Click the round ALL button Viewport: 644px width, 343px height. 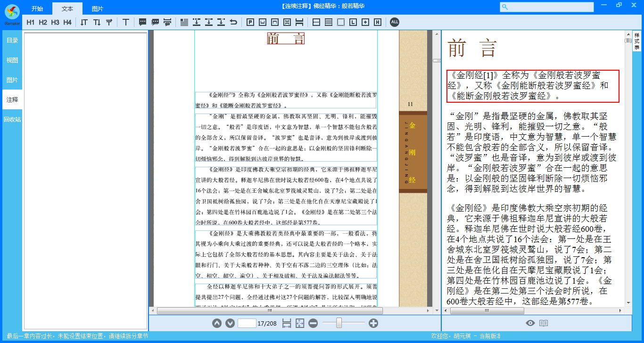(x=395, y=22)
